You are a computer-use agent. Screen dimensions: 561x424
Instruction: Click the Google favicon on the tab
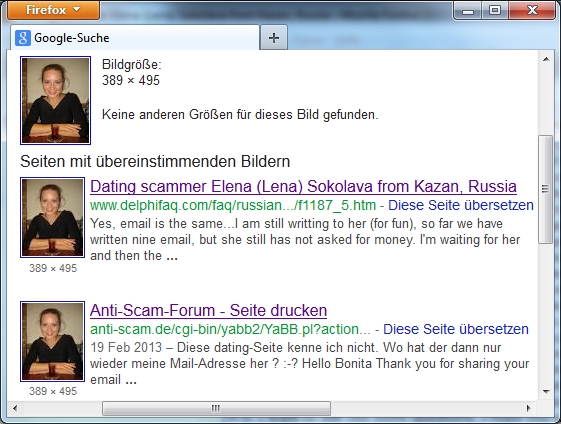(23, 38)
